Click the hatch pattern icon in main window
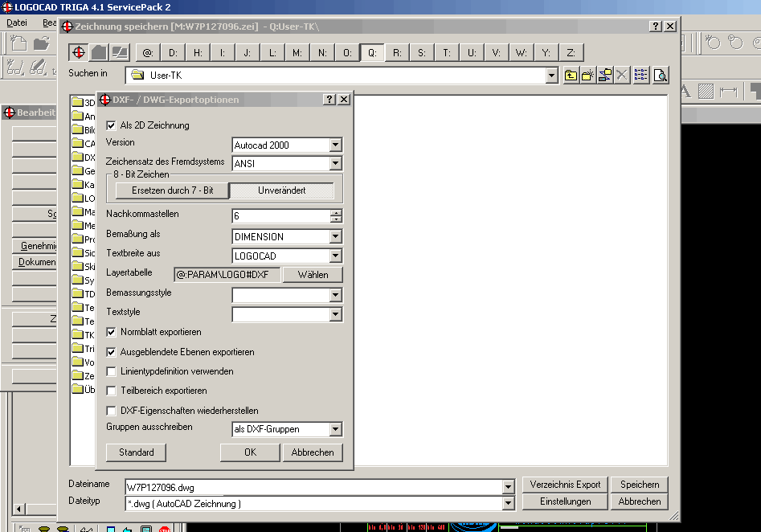 click(x=706, y=92)
